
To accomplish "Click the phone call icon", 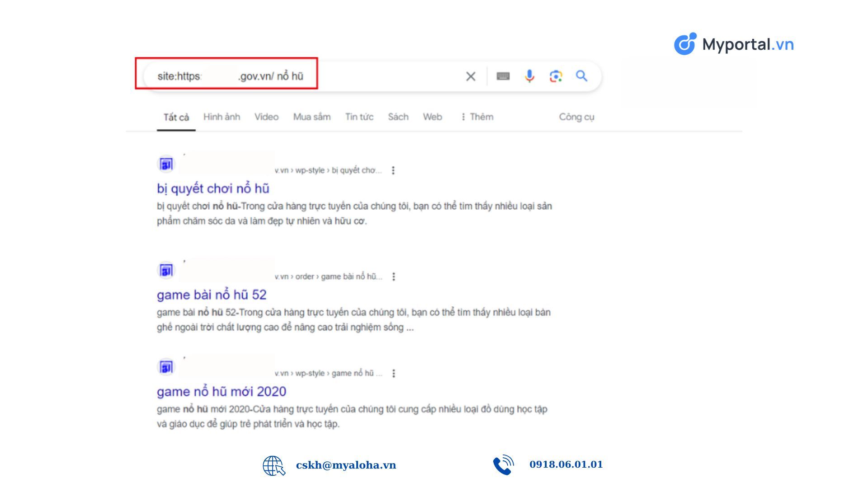I will (x=503, y=465).
